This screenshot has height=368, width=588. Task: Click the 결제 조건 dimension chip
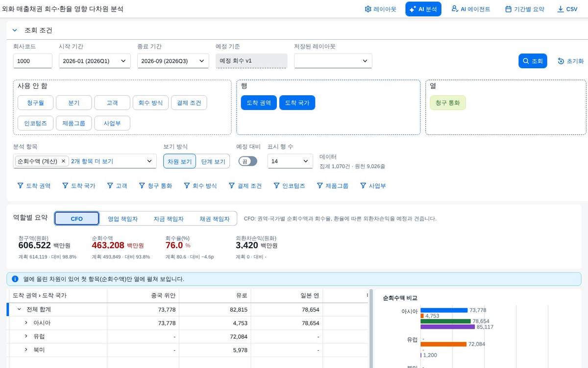tap(189, 103)
